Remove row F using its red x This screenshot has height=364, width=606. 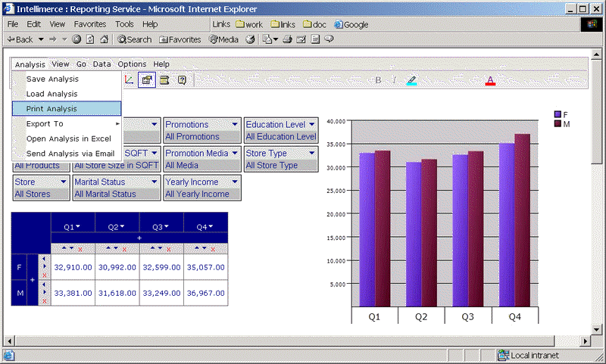[45, 275]
